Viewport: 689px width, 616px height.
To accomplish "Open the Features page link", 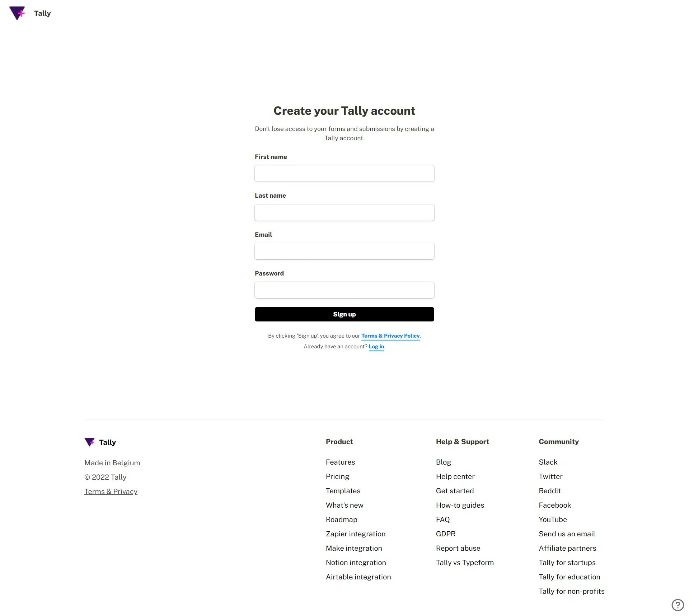I will coord(340,462).
